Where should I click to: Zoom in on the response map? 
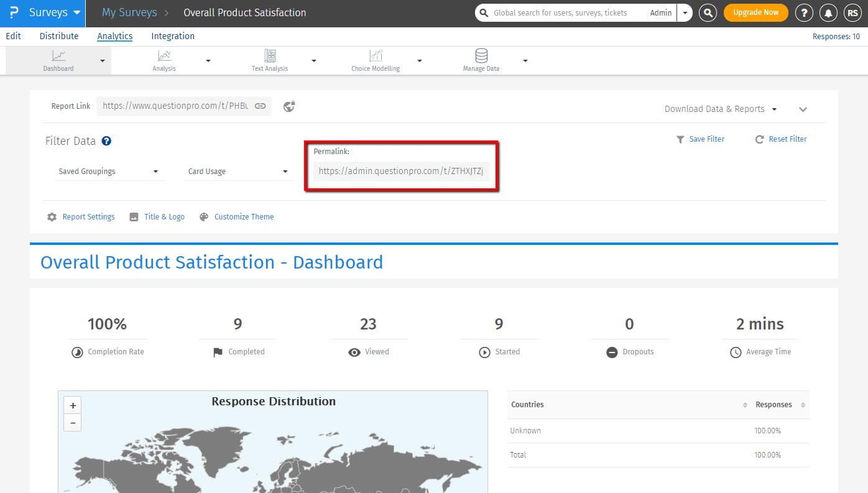point(73,405)
